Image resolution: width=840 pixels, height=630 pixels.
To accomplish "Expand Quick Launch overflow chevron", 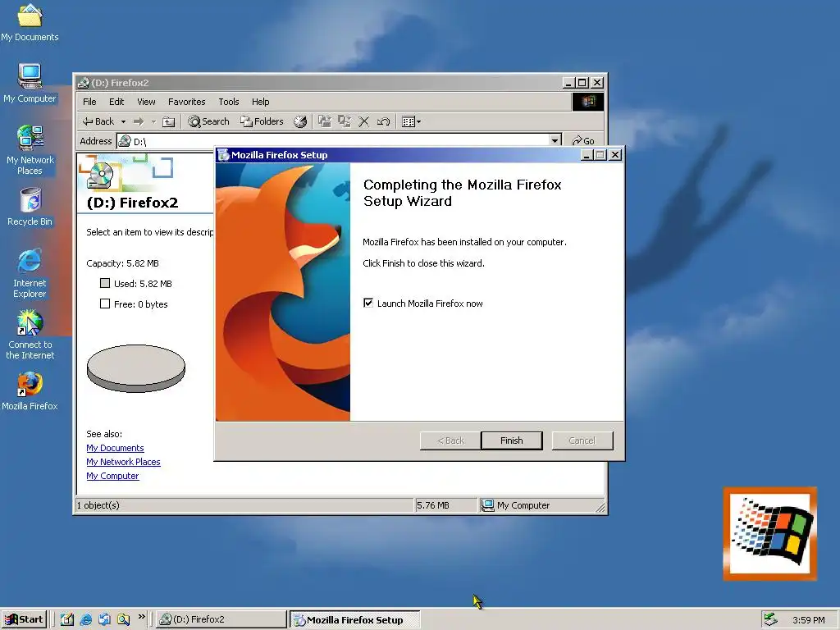I will point(141,617).
